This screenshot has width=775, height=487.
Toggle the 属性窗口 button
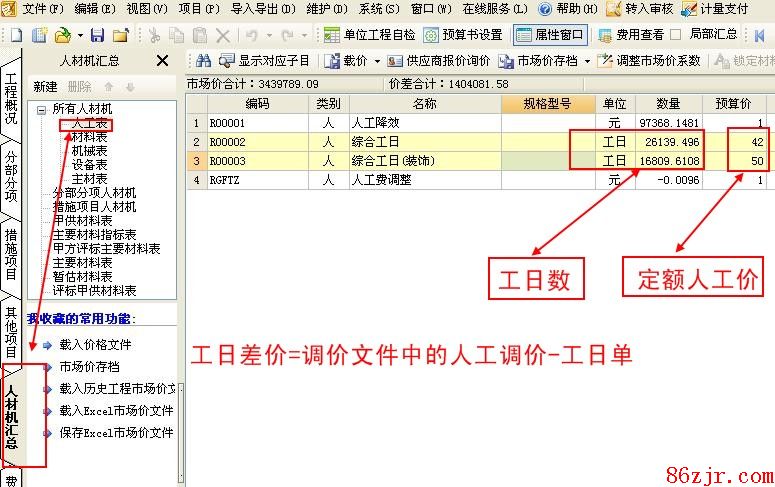click(550, 35)
